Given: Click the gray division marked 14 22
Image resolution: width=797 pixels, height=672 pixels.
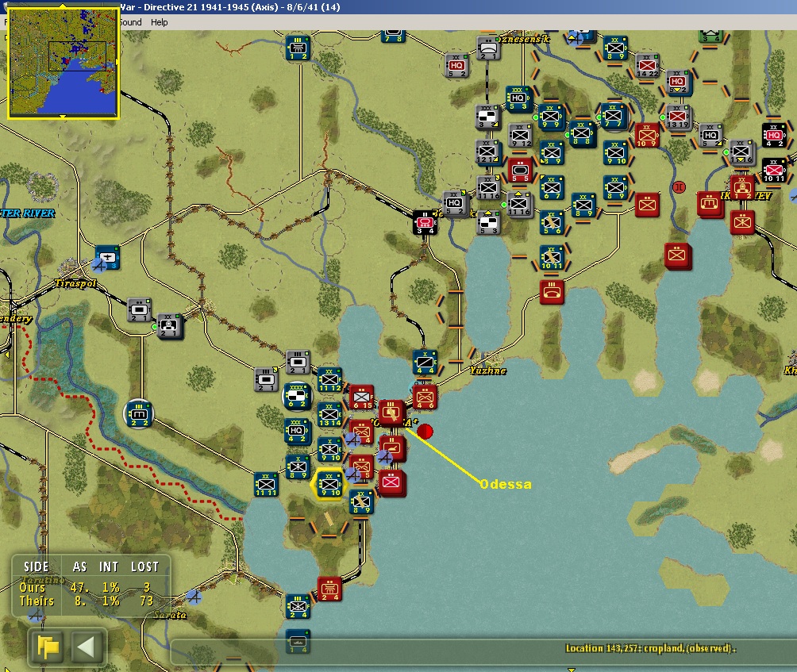Looking at the screenshot, I should [647, 66].
